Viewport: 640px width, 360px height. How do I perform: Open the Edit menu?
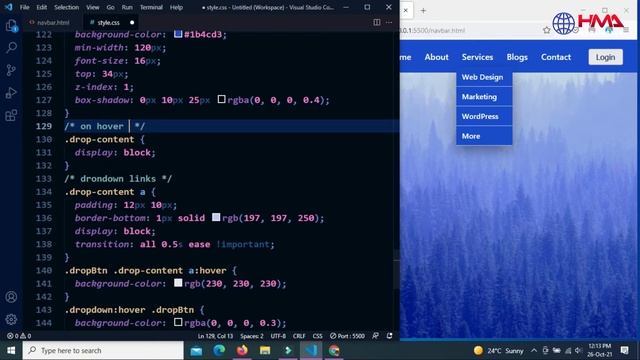[x=42, y=7]
